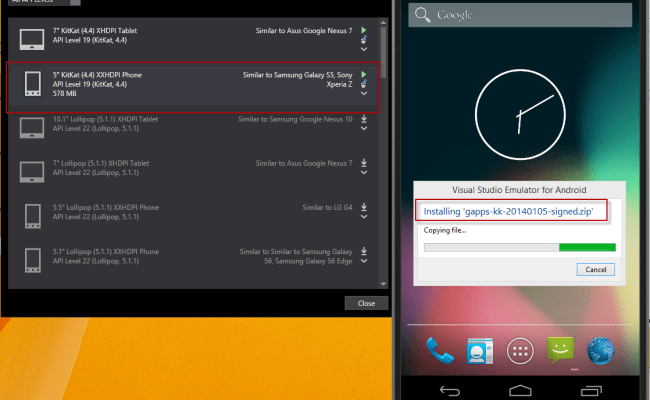The image size is (650, 400).
Task: Tap the Android Home navigation button
Action: 520,390
